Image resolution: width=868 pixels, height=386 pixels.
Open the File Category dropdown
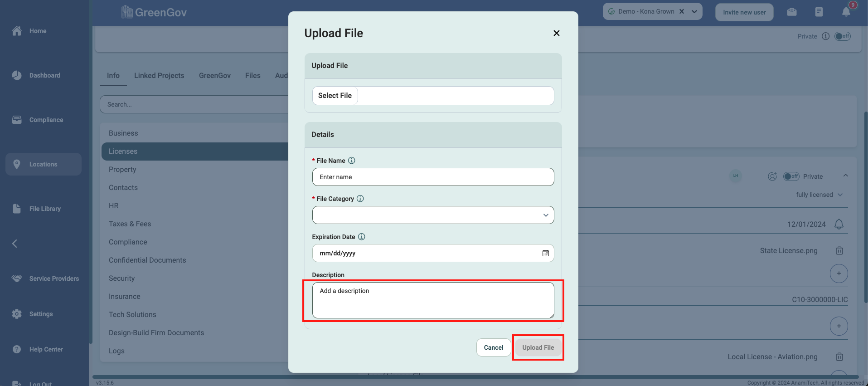pyautogui.click(x=433, y=215)
